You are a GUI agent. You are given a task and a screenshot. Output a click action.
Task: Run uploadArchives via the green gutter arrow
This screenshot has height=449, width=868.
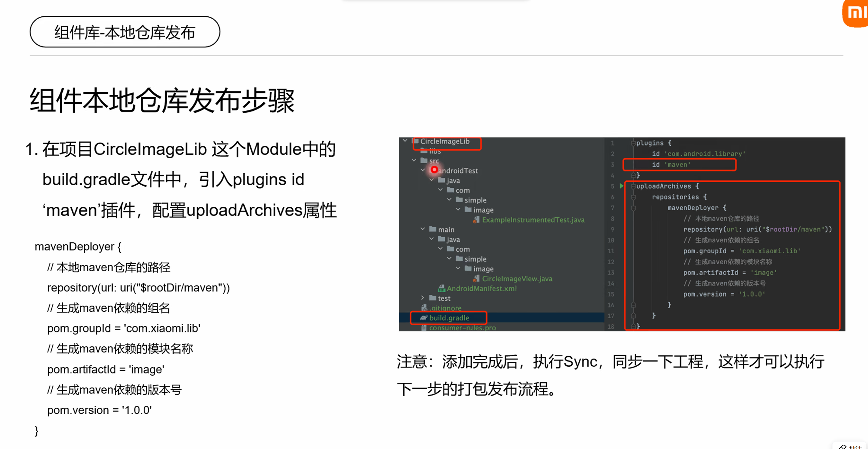(x=621, y=186)
